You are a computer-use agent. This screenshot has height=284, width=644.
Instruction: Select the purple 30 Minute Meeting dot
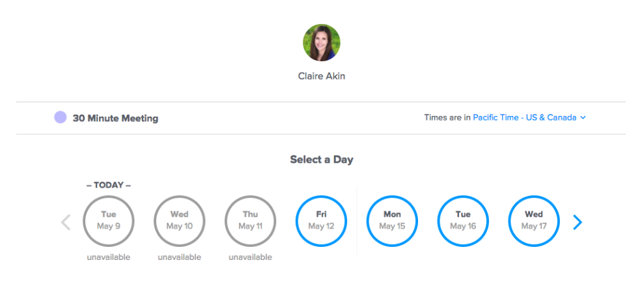coord(61,117)
